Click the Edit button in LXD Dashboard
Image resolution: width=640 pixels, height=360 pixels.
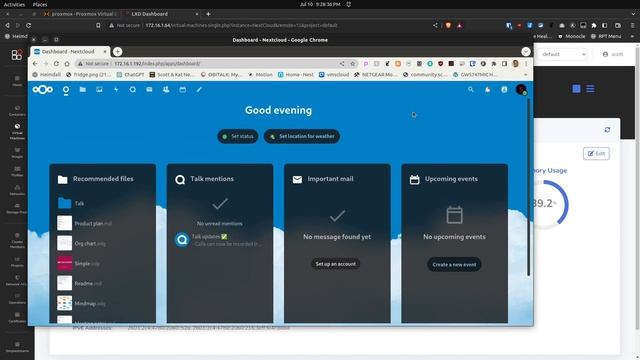596,153
